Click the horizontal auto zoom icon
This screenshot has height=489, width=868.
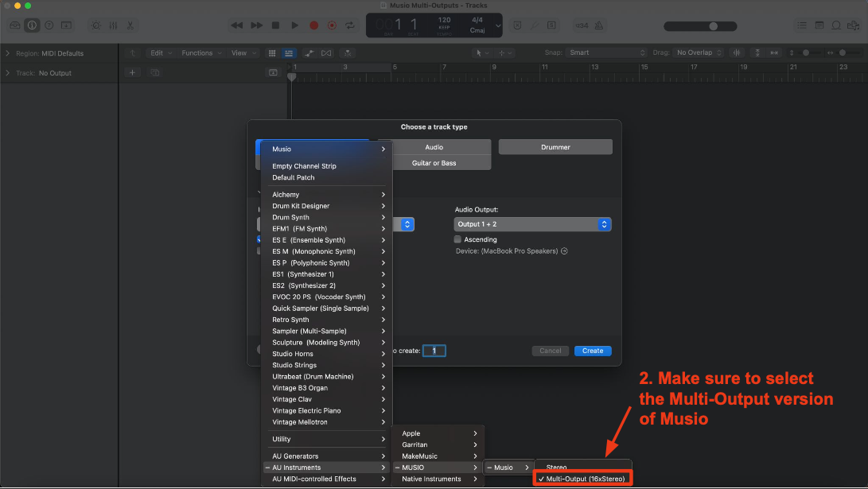pyautogui.click(x=774, y=52)
